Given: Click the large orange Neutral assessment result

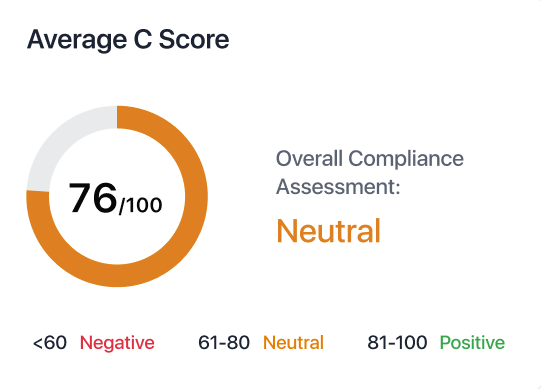Looking at the screenshot, I should click(328, 231).
